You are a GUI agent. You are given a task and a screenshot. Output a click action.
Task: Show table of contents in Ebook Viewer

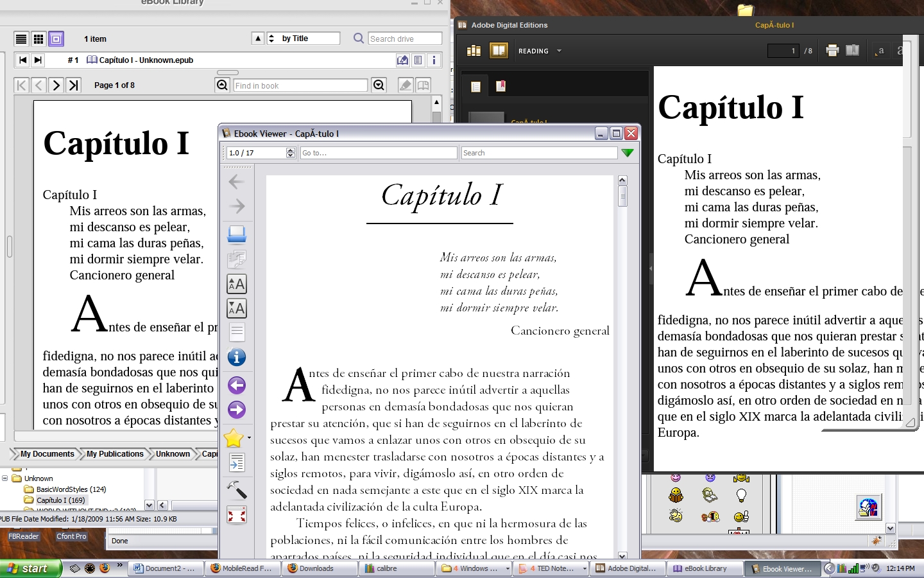click(x=237, y=462)
